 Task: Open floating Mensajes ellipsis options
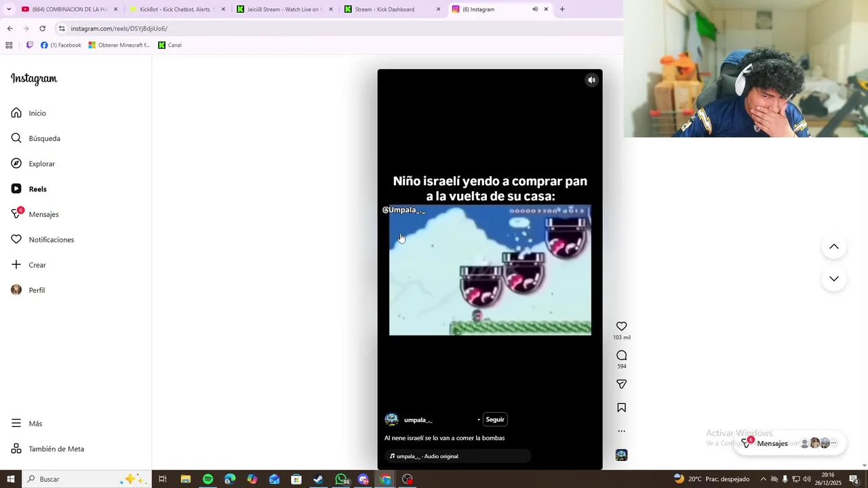[834, 443]
